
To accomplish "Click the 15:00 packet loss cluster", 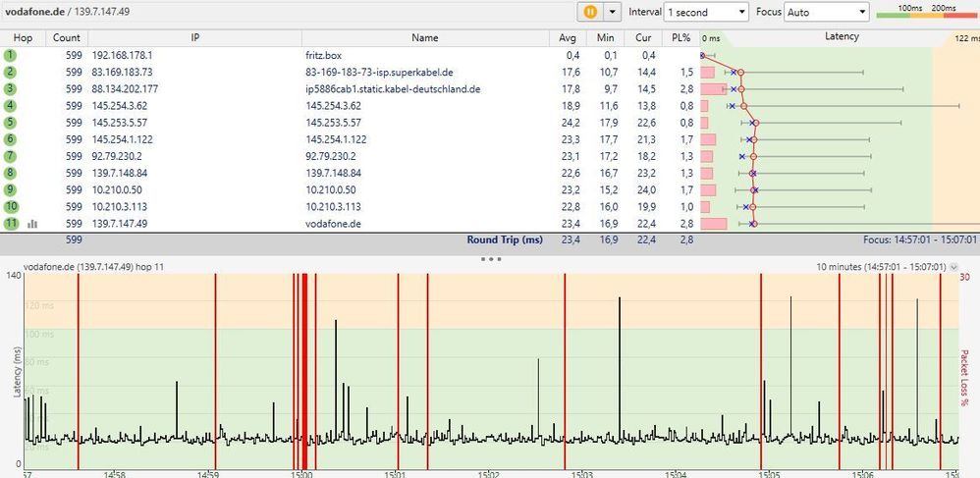I will click(303, 371).
